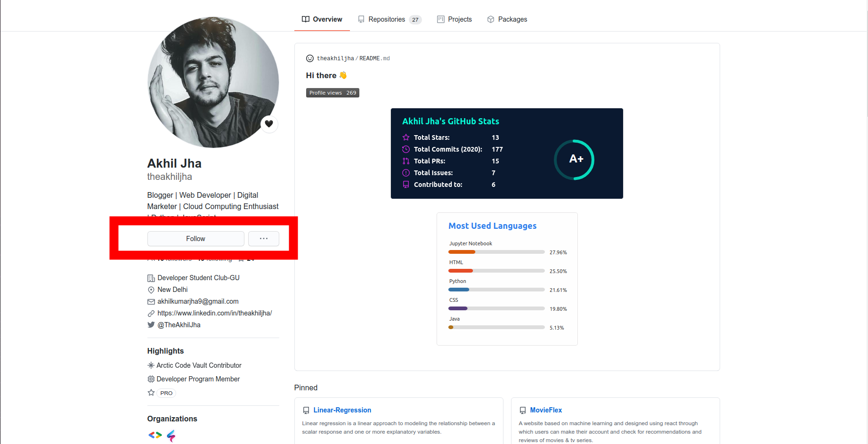The height and width of the screenshot is (444, 868).
Task: Click the Akhil Jha name heading
Action: [x=174, y=163]
